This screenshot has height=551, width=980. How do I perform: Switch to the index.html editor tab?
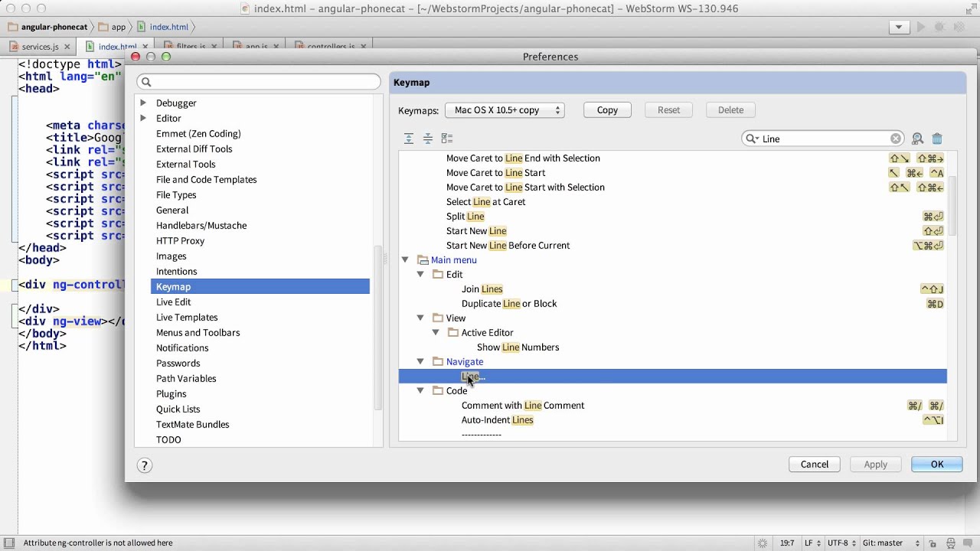tap(116, 47)
